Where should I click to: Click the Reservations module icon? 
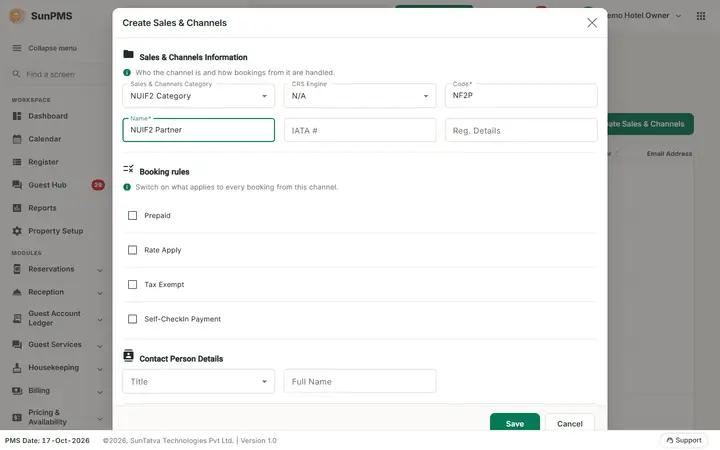click(17, 269)
